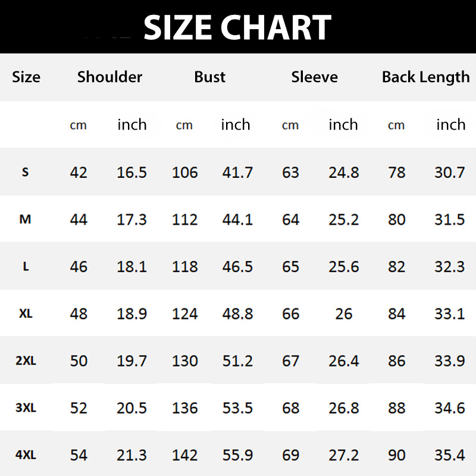Select the S size row label
This screenshot has height=476, width=476.
[25, 172]
